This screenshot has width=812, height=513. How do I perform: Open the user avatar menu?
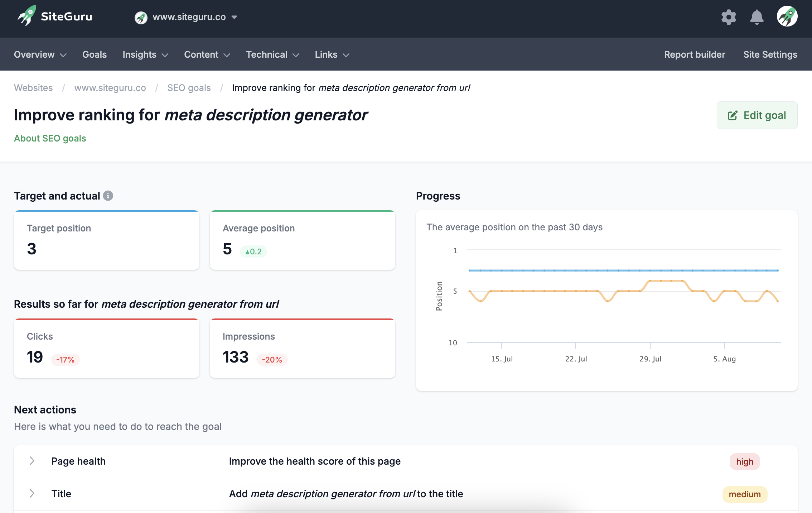pyautogui.click(x=787, y=16)
